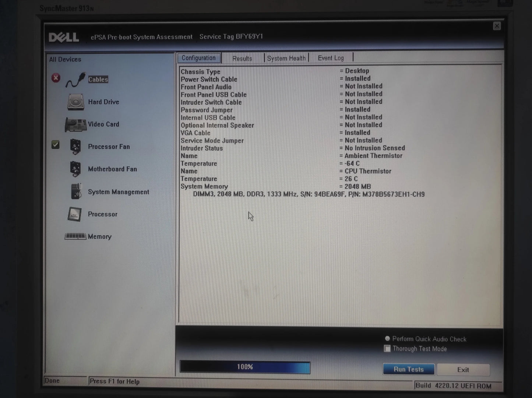Click the ePSA Pre-boot System Assessment title
Viewport: 532px width, 398px height.
click(x=142, y=37)
